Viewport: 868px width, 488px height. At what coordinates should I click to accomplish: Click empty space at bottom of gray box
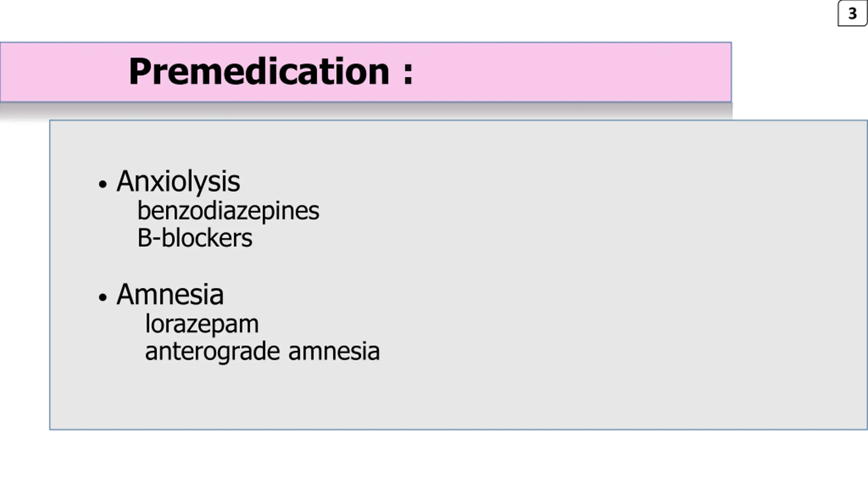click(458, 400)
